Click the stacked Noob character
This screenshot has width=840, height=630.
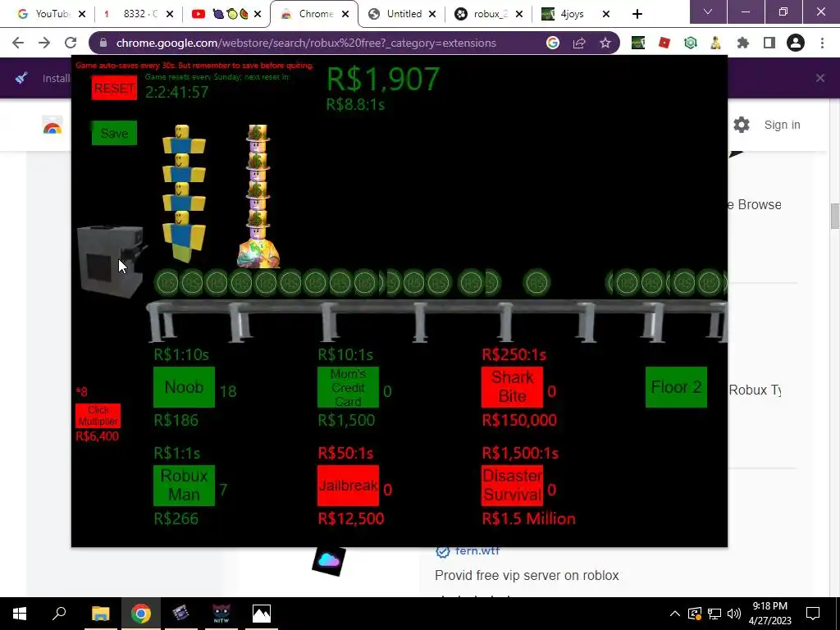(x=184, y=194)
